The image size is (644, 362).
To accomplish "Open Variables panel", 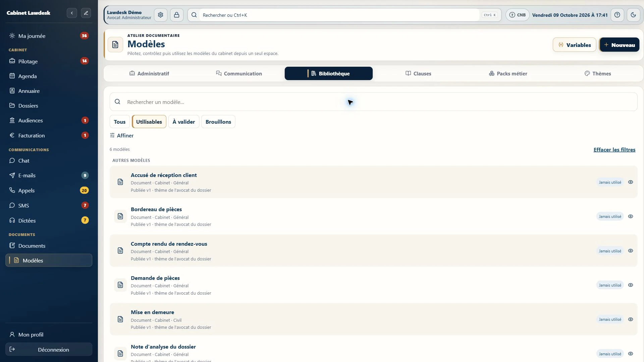I will pos(575,45).
